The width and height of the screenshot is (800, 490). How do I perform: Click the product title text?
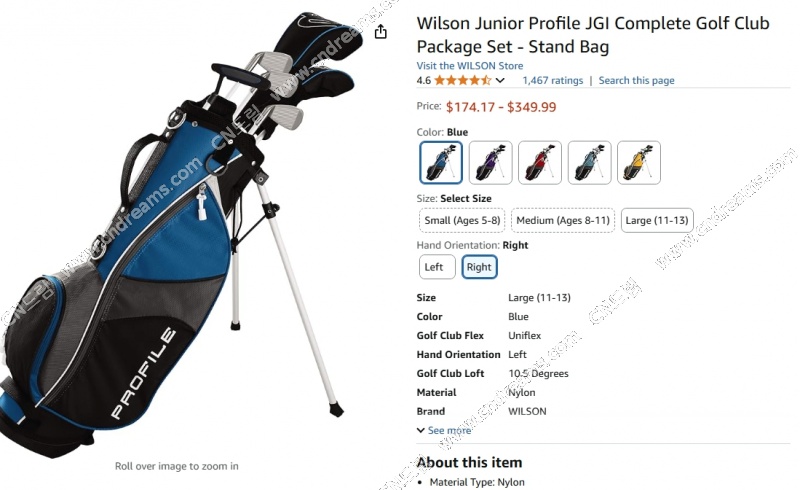(x=593, y=35)
